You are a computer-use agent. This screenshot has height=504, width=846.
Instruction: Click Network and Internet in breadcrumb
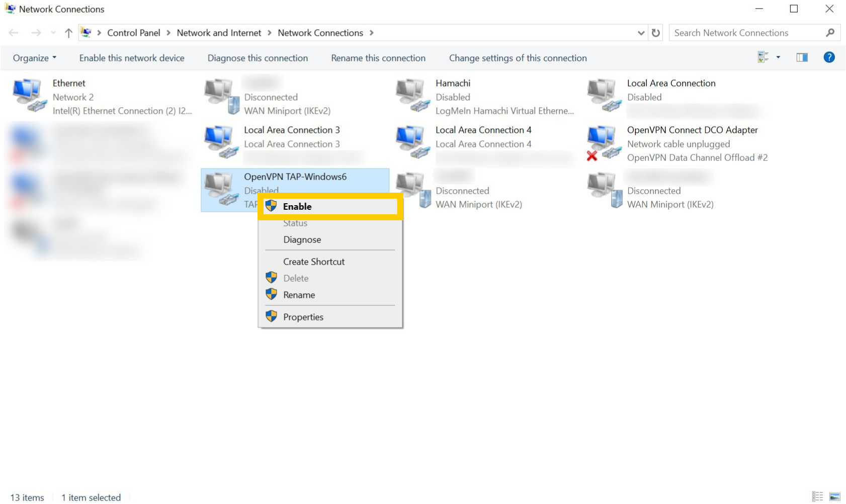point(219,33)
